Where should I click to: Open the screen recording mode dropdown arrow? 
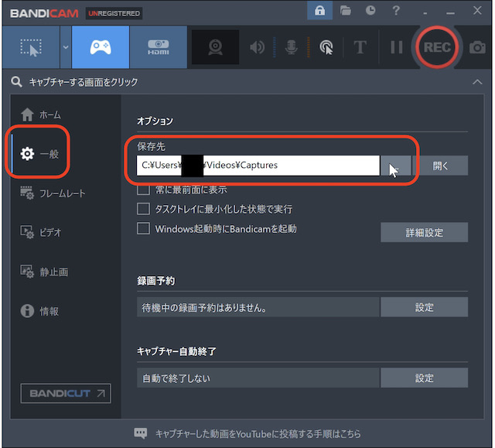[66, 47]
